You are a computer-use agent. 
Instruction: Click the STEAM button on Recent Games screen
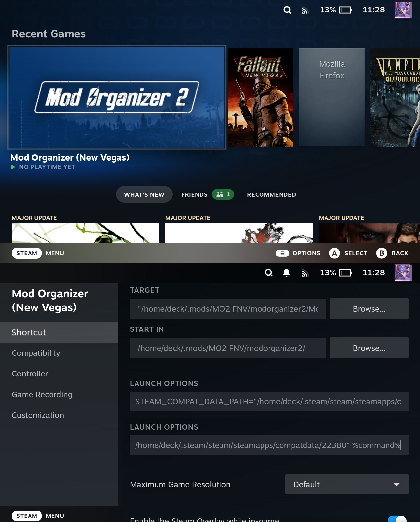click(x=27, y=253)
